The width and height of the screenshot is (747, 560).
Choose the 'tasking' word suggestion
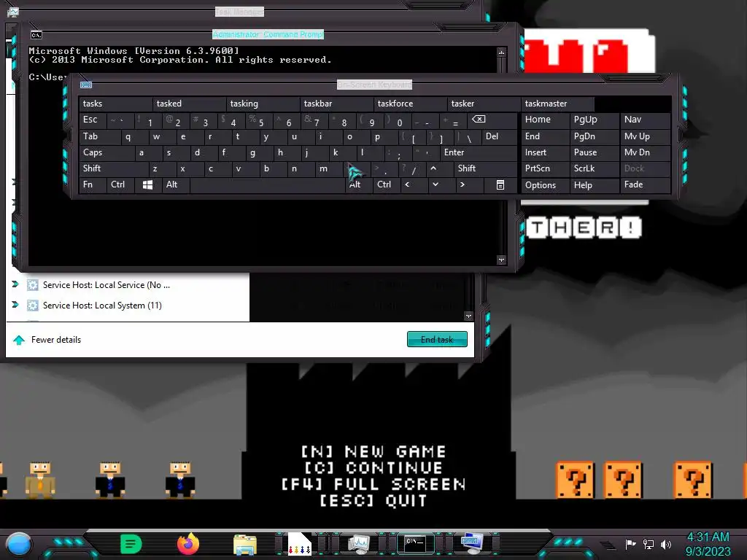263,104
